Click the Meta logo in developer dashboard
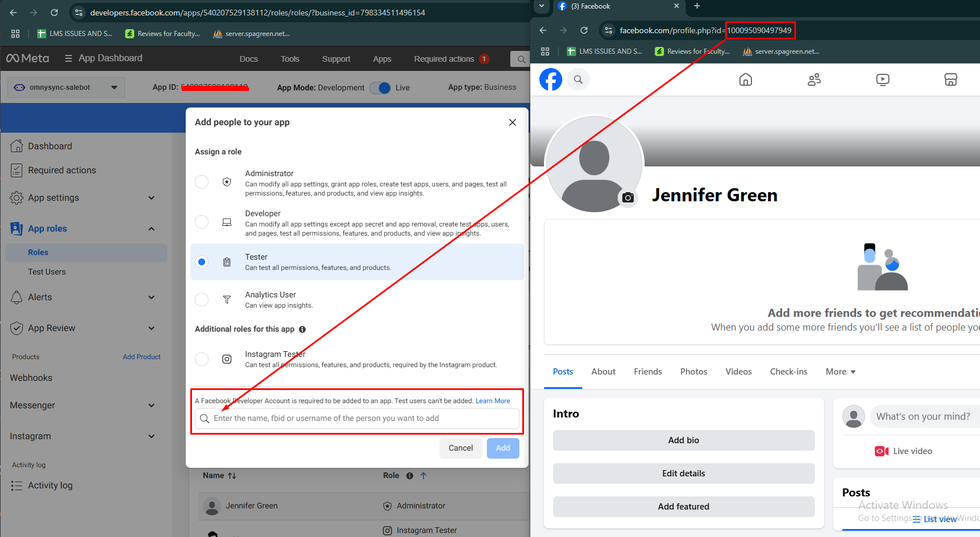The width and height of the screenshot is (980, 537). coord(27,58)
